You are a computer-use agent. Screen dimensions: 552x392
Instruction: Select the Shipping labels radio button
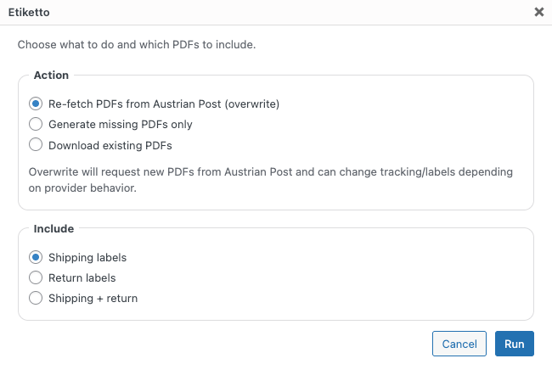pyautogui.click(x=36, y=257)
